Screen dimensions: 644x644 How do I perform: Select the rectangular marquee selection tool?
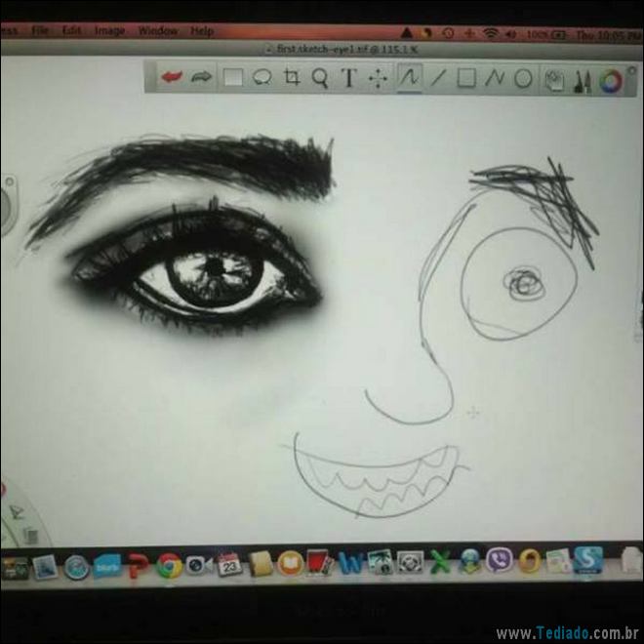click(232, 78)
